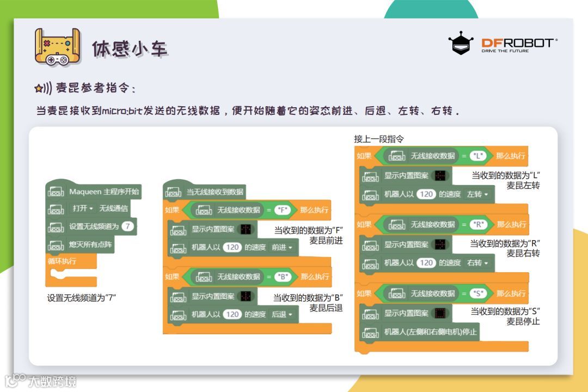Click the robot icon on Maqueen 主程序开始 block
Viewport: 588px width, 392px height.
56,192
